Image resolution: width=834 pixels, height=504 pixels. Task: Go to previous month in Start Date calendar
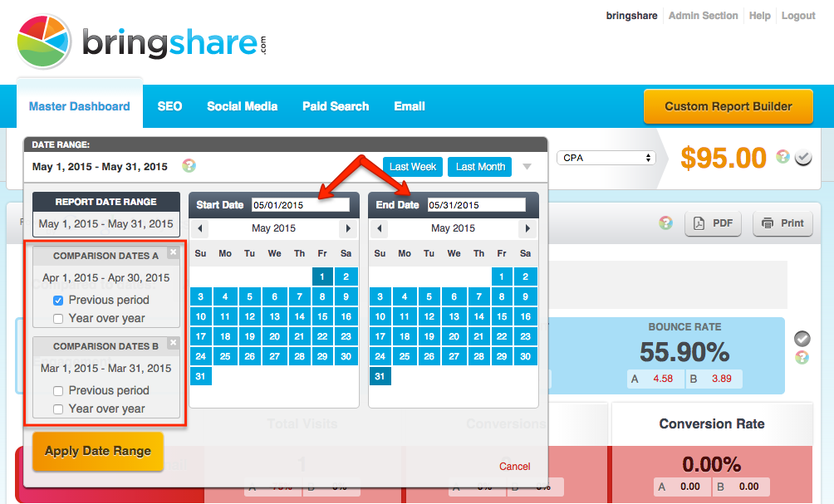coord(200,228)
